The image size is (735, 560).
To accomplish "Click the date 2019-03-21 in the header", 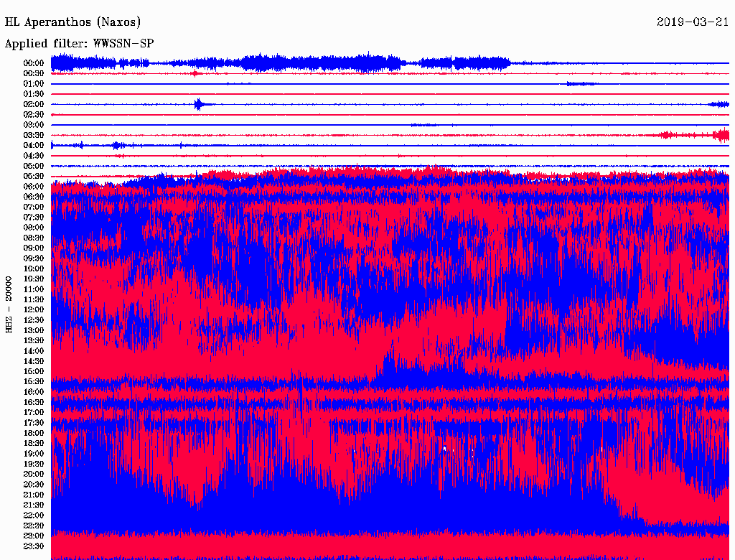I will (x=692, y=22).
